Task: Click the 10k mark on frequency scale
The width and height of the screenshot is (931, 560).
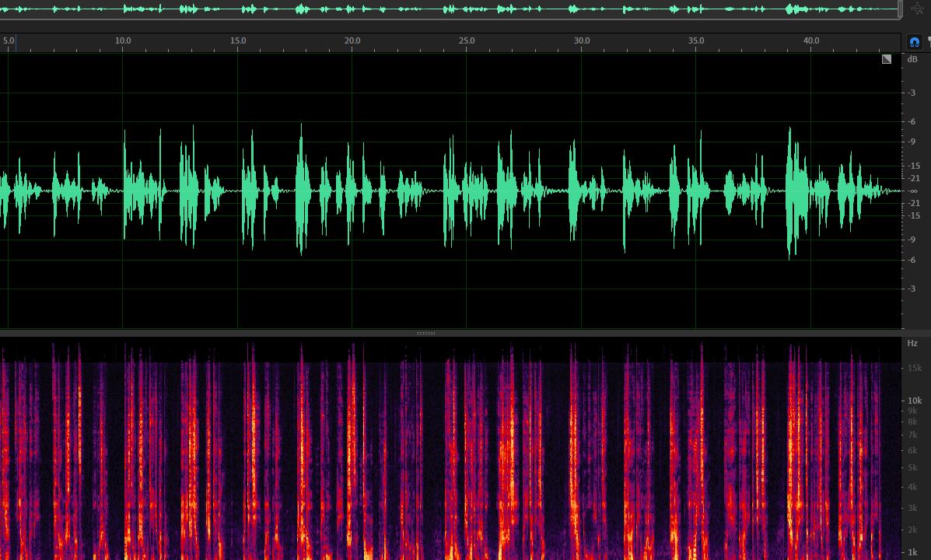Action: pos(913,400)
